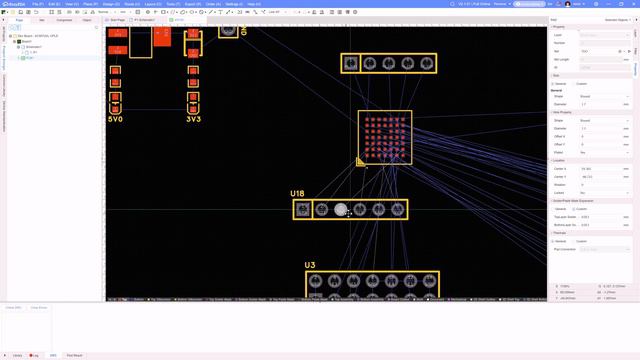Viewport: 640px width, 360px height.
Task: Click the Top Layer Solder expansion field
Action: coord(601,217)
